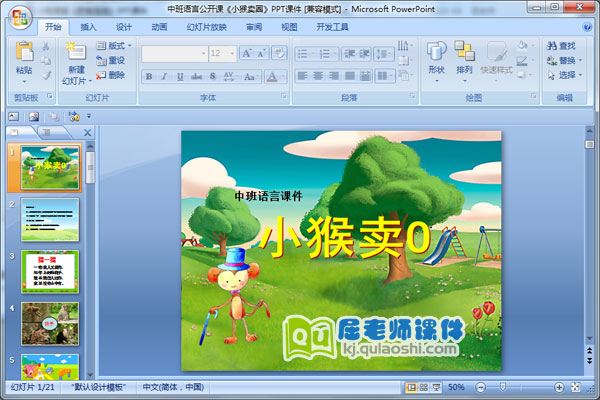Toggle Bold formatting

coord(149,77)
